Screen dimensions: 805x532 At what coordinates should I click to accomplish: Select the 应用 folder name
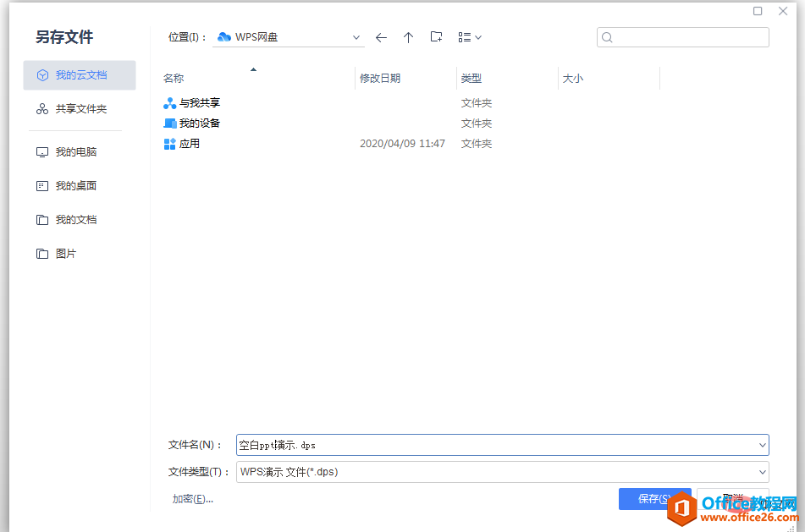click(x=190, y=144)
